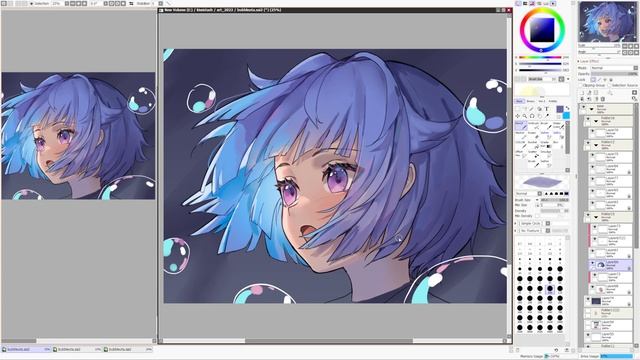Enable the Clipping Group checkbox
This screenshot has height=360, width=640.
580,85
